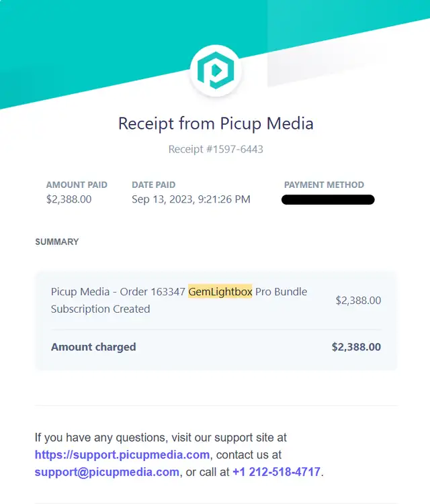Open the support.picupmedia.com link

(122, 455)
